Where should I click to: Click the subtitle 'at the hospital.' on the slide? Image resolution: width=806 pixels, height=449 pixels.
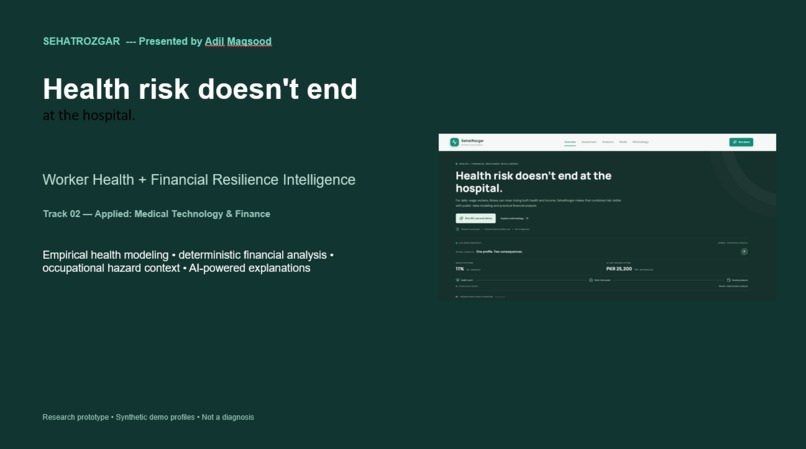pyautogui.click(x=88, y=115)
